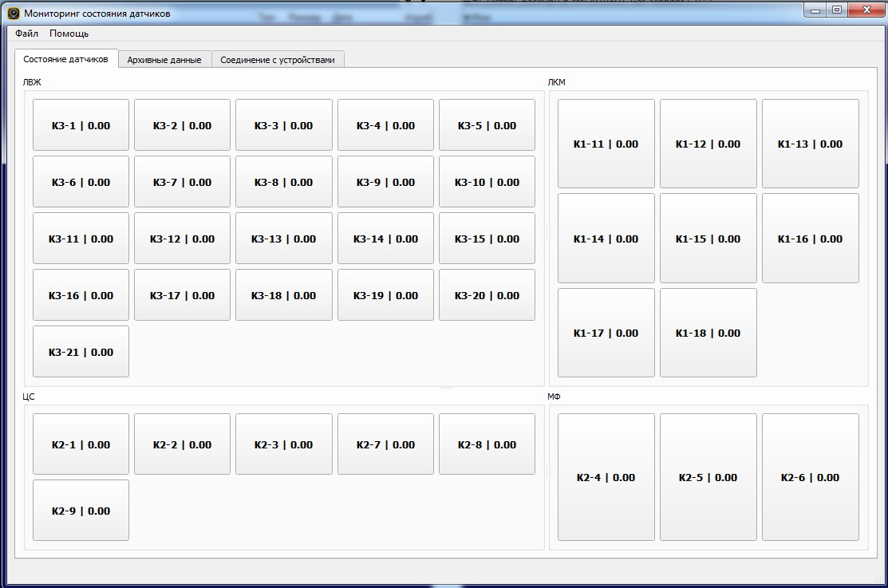The height and width of the screenshot is (588, 888).
Task: Click sensor К2-8
Action: [487, 444]
